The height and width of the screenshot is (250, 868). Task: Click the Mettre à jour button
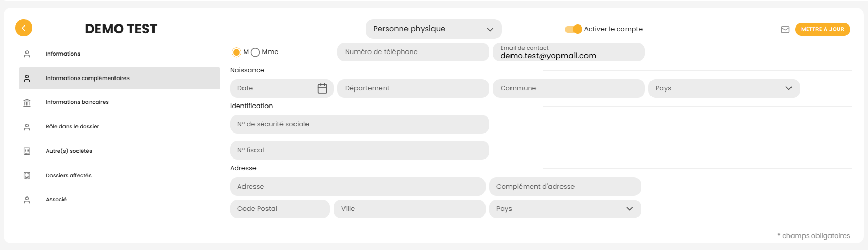822,29
